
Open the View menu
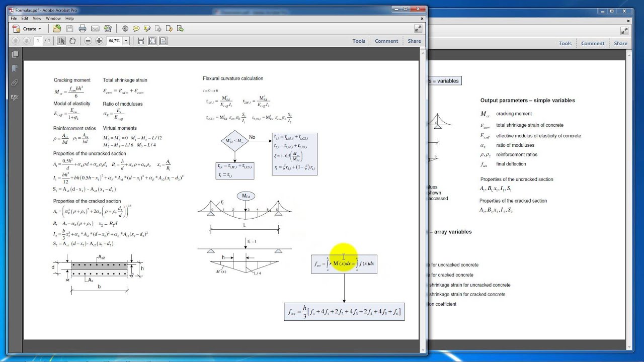pyautogui.click(x=37, y=18)
